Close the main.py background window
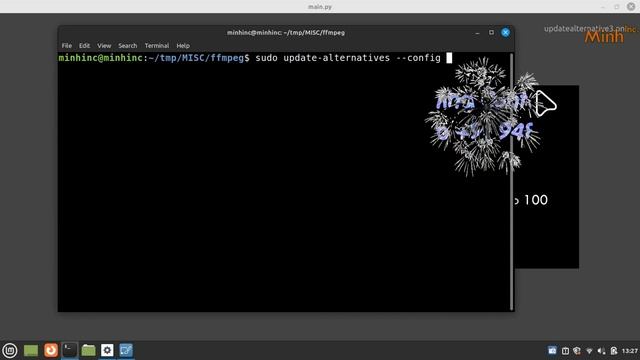Screen dimensions: 640x360 [x=631, y=7]
